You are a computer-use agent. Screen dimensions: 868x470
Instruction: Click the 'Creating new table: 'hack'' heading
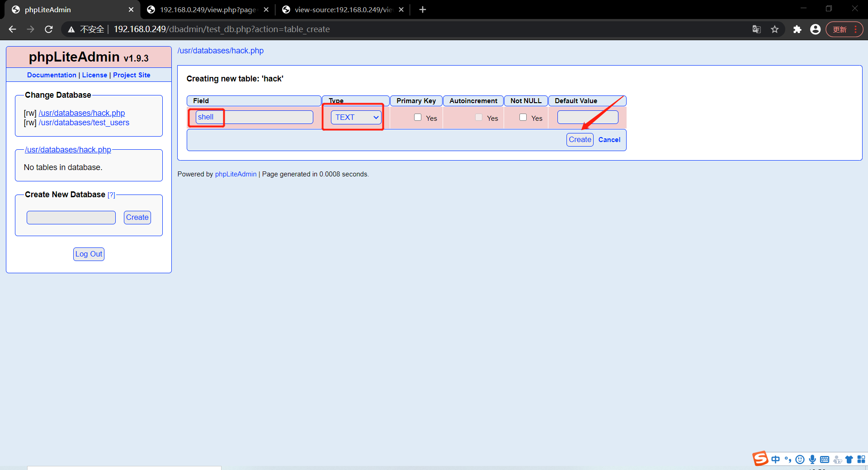coord(235,79)
